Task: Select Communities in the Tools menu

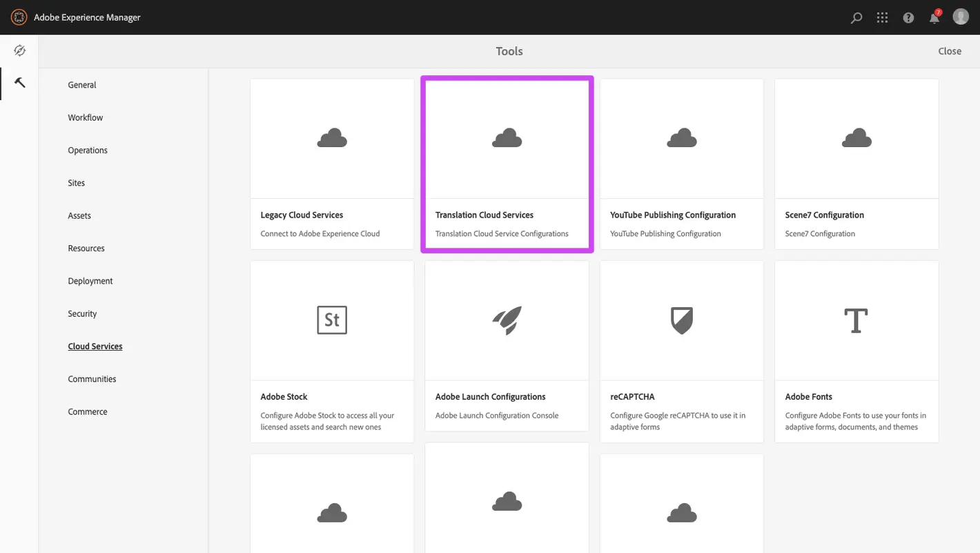Action: [x=92, y=379]
